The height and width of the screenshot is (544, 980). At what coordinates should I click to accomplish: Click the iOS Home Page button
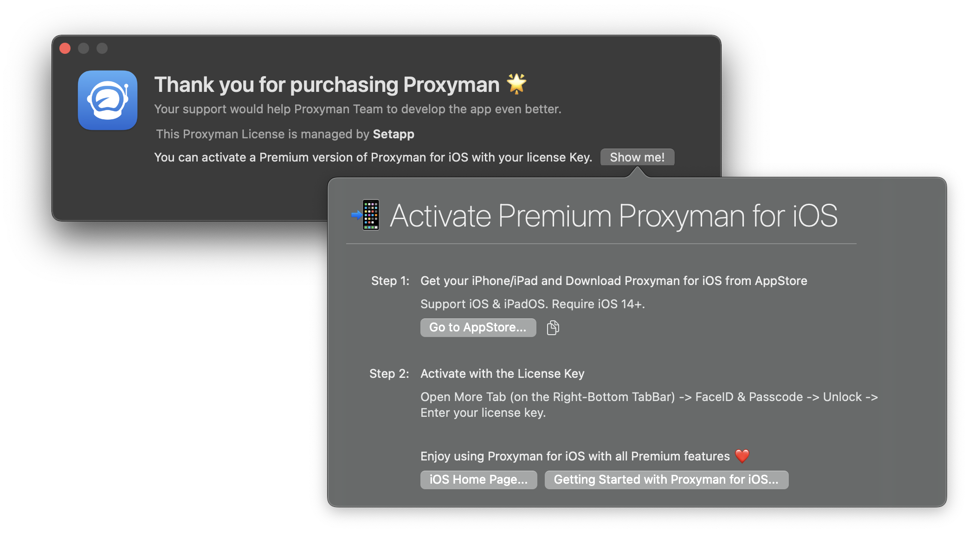pyautogui.click(x=478, y=479)
